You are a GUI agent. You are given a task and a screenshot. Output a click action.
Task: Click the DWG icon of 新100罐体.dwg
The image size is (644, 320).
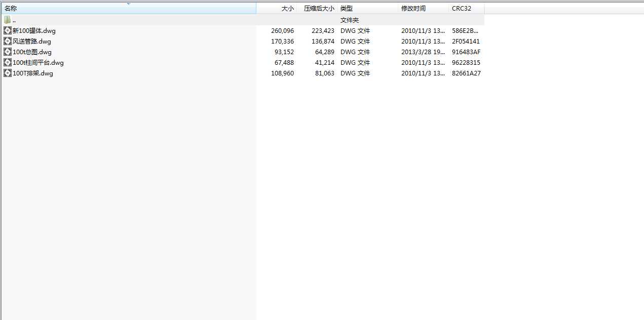click(7, 30)
